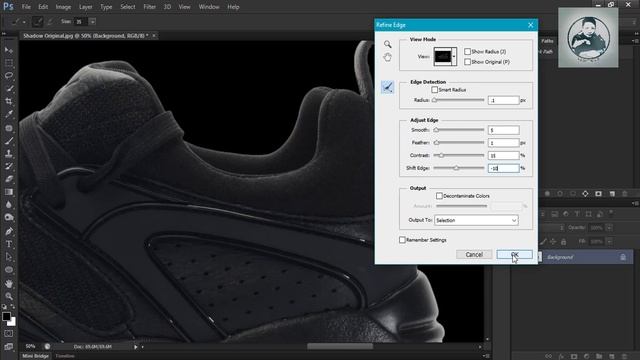Click the profile avatar thumbnail
640x360 pixels.
[x=588, y=38]
